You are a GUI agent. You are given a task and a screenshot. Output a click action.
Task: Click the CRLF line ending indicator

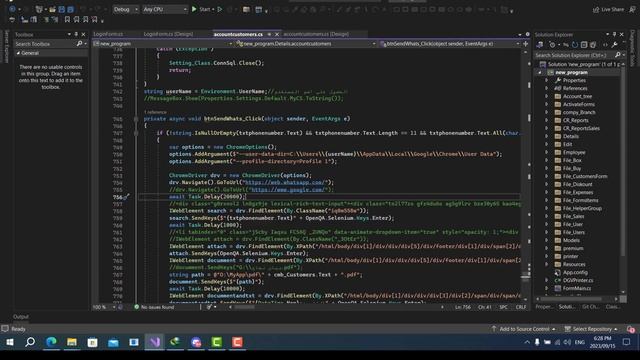point(521,307)
